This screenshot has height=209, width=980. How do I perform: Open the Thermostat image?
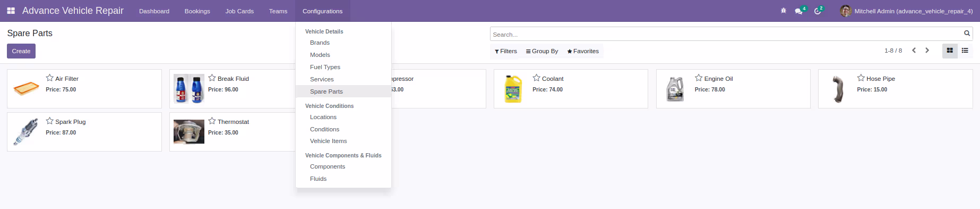pyautogui.click(x=189, y=132)
